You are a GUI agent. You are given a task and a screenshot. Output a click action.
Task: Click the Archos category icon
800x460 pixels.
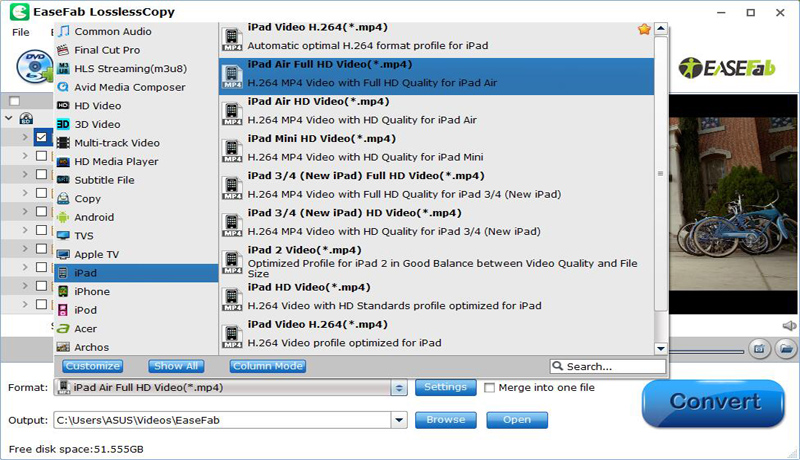click(63, 347)
